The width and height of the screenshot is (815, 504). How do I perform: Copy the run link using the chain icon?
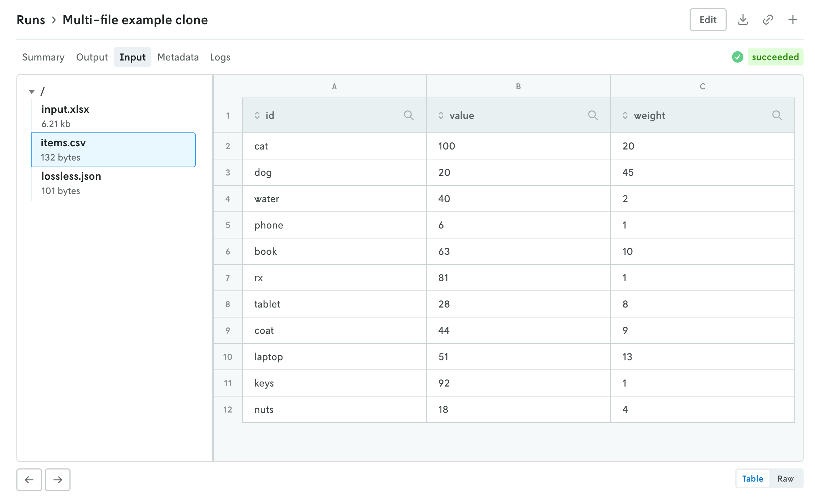(x=768, y=20)
